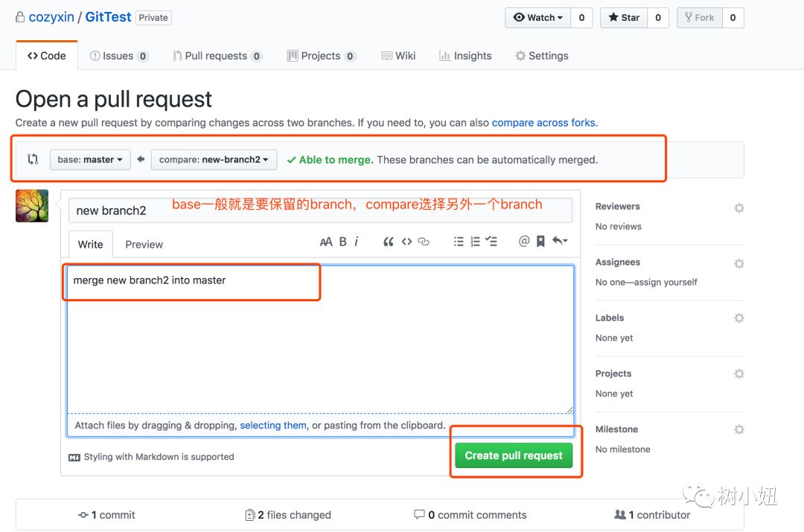Click the Projects sidebar gear icon
Screen dimensions: 804x532
pos(739,374)
